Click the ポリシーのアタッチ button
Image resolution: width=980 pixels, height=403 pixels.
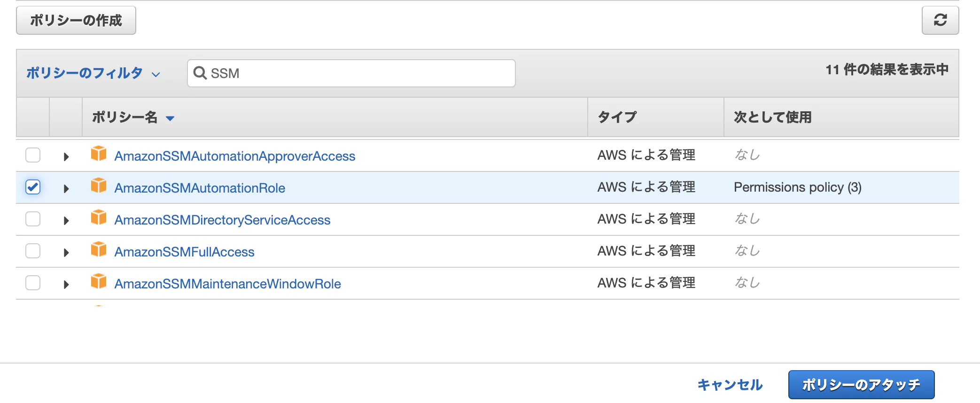point(861,385)
